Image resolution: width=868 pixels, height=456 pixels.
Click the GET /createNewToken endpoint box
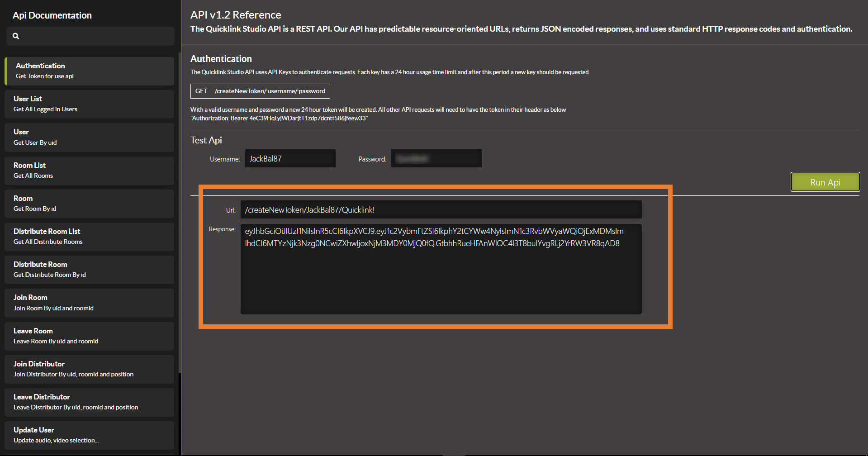[x=260, y=91]
